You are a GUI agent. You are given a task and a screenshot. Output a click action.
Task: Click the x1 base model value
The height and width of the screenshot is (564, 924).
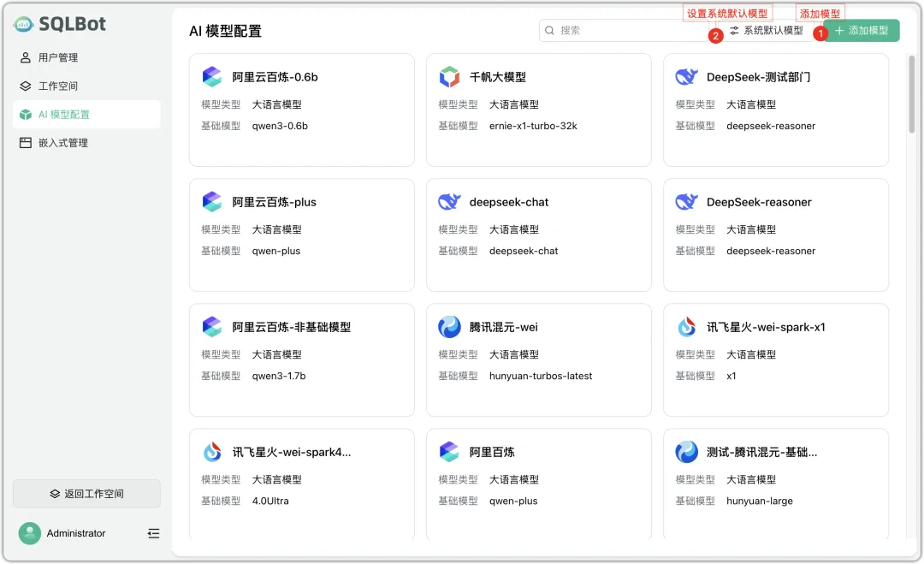pos(731,376)
